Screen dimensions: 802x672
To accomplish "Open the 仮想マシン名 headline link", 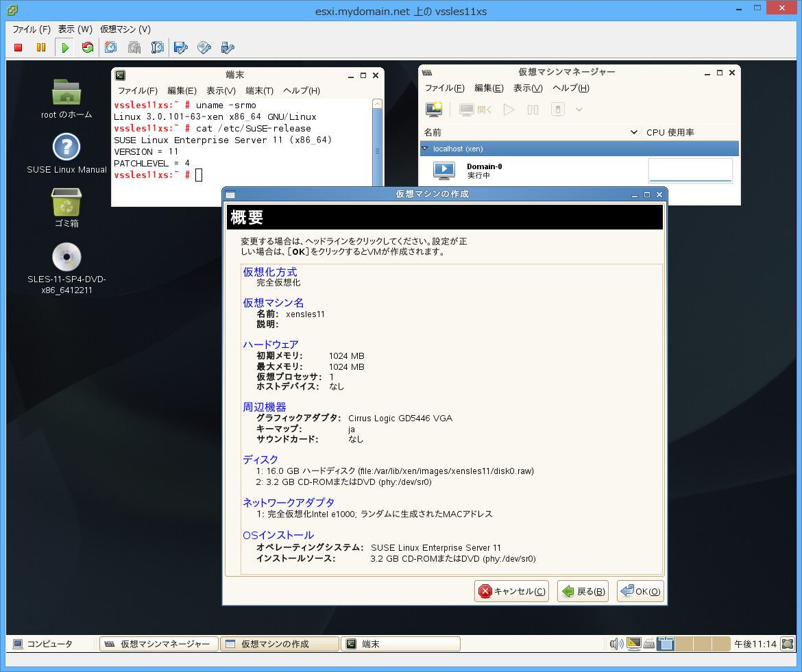I will (273, 303).
